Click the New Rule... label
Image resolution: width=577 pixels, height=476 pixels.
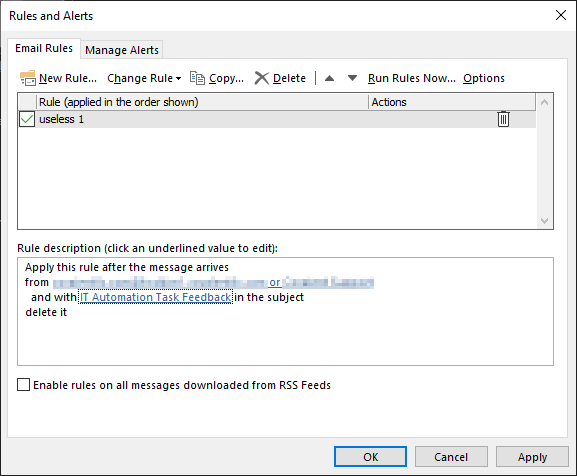click(68, 78)
